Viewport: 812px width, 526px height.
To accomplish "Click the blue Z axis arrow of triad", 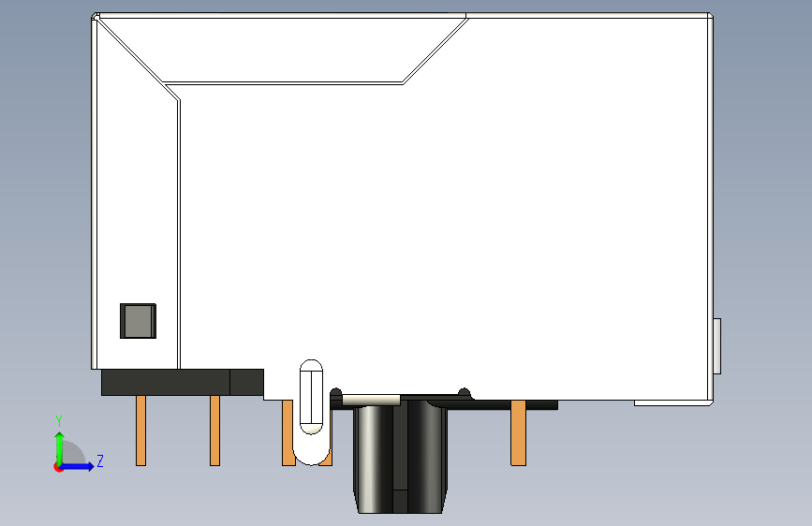I will [x=77, y=466].
